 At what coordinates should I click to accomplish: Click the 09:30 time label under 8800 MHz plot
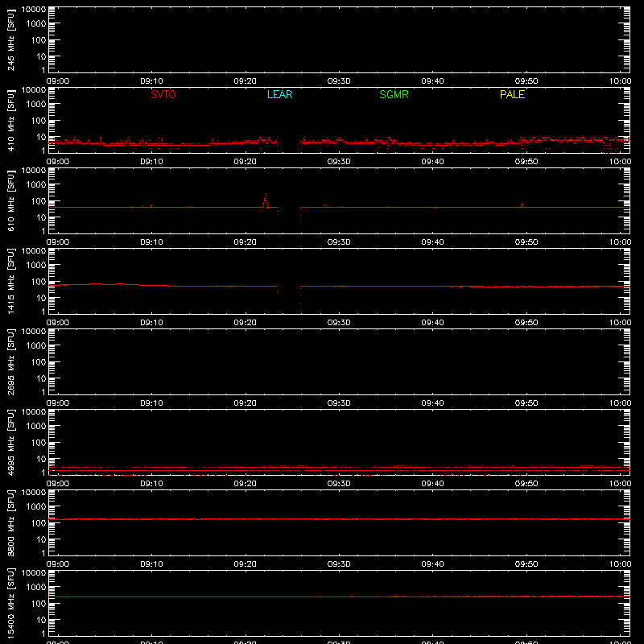coord(339,564)
